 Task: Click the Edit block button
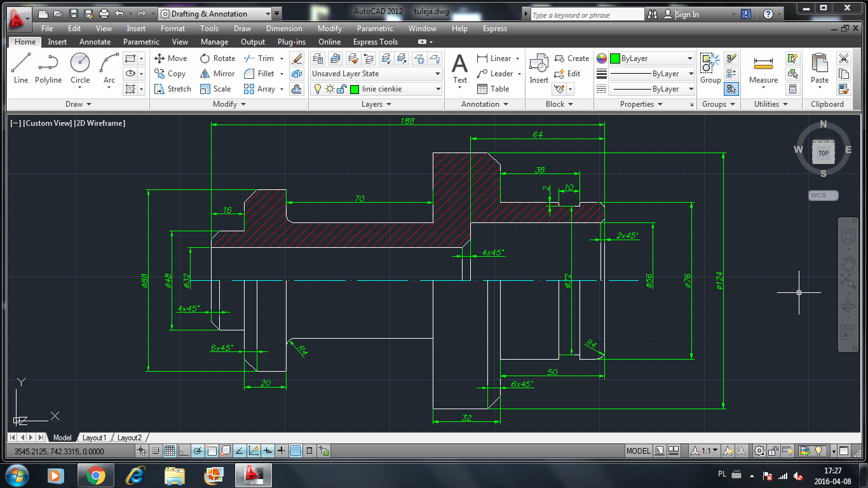tap(567, 74)
